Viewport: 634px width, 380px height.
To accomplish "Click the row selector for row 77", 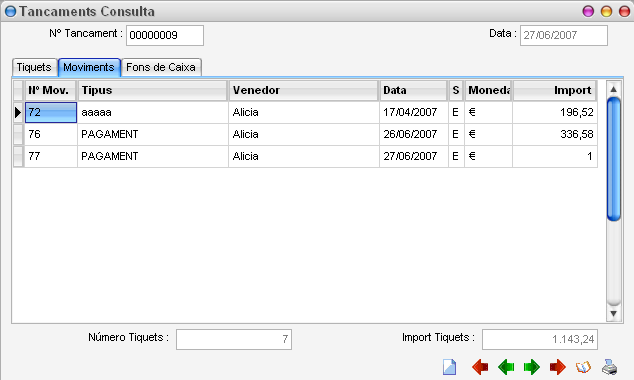I will [x=19, y=156].
